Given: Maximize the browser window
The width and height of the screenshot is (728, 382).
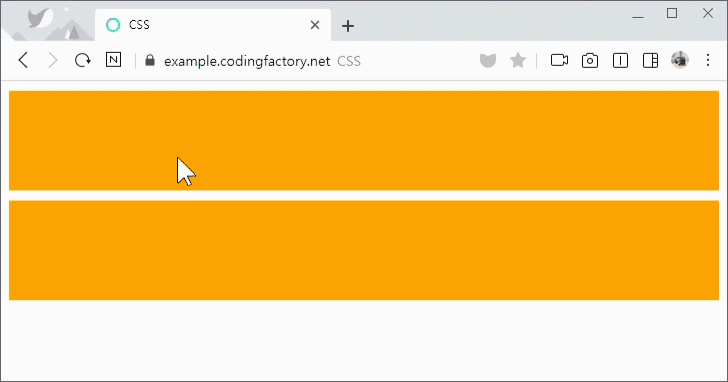Looking at the screenshot, I should click(672, 13).
